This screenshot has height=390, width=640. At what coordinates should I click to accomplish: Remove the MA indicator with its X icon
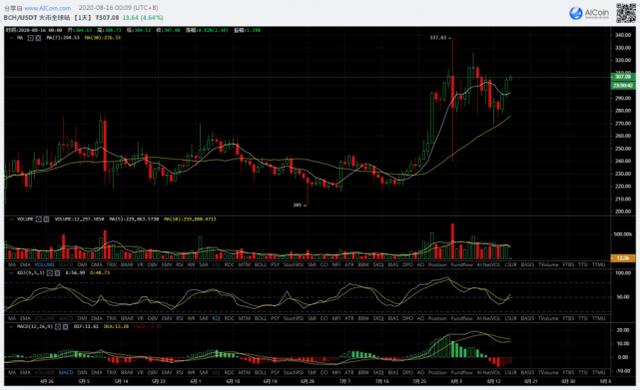coord(38,38)
